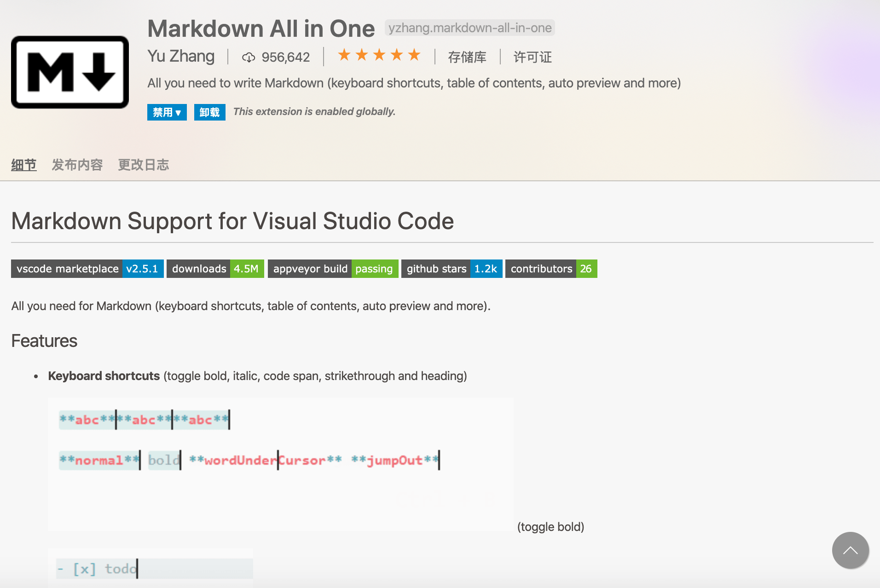Click the todo checkbox demo image
This screenshot has height=588, width=880.
pos(151,568)
